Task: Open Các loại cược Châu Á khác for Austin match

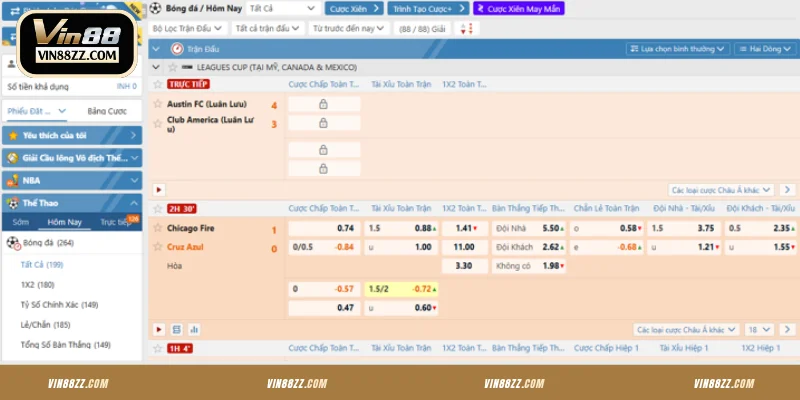Action: pos(721,190)
